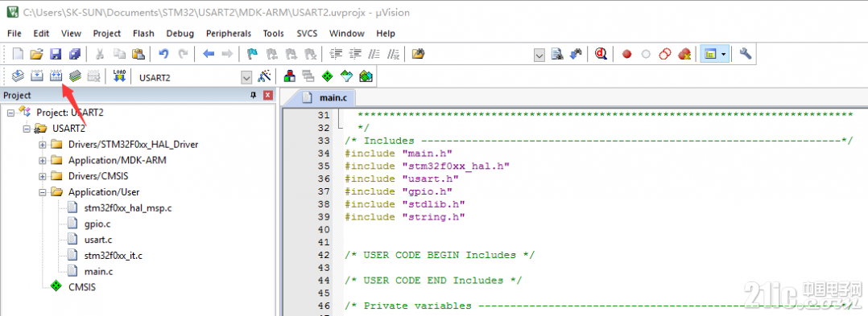
Task: Click the Manage Project Items colored blocks icon
Action: [289, 76]
